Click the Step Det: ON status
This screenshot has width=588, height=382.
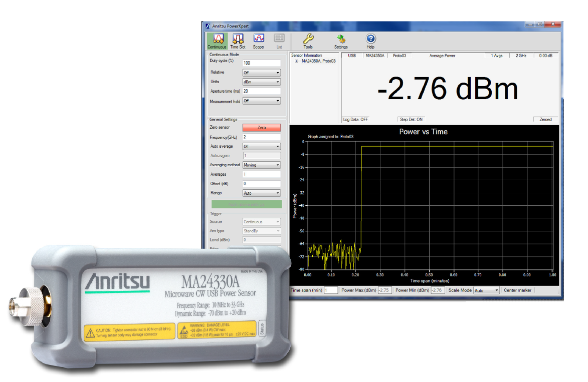(411, 120)
